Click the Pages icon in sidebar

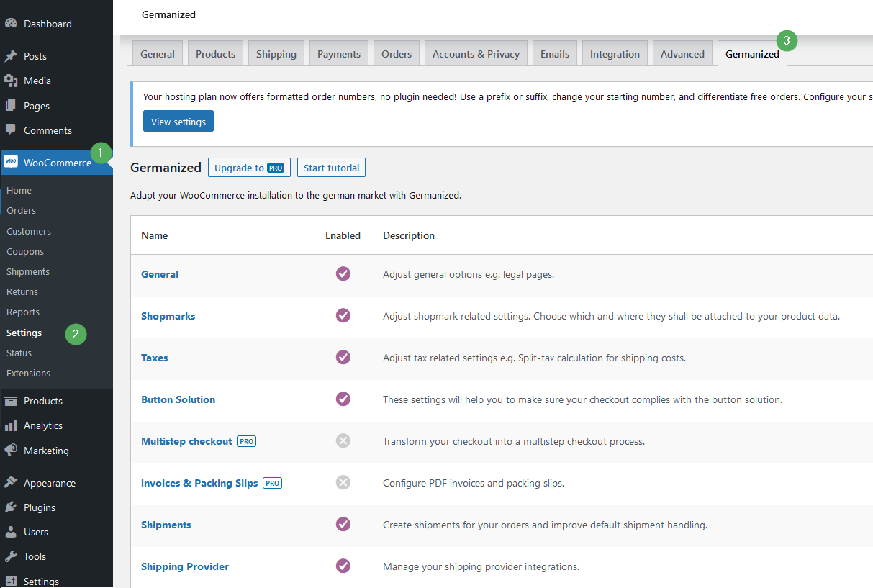[11, 106]
